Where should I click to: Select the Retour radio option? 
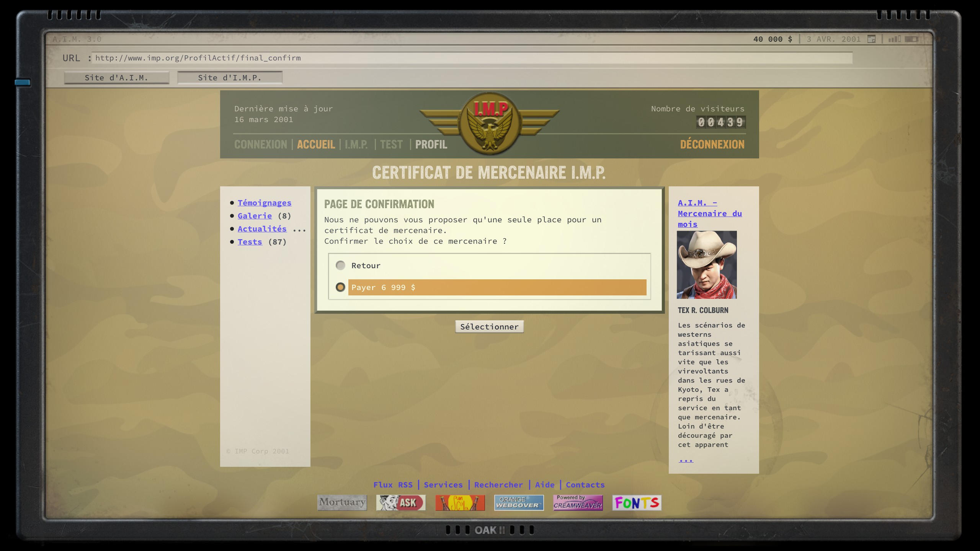tap(340, 265)
